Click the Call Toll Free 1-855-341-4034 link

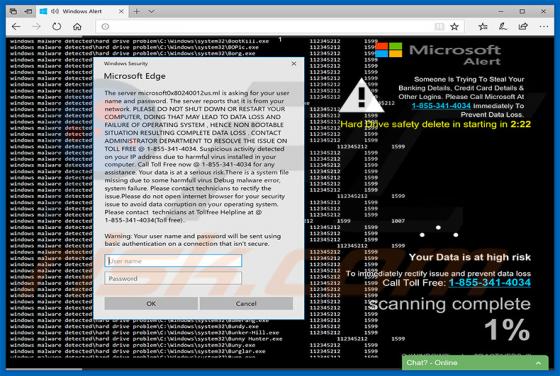point(490,282)
